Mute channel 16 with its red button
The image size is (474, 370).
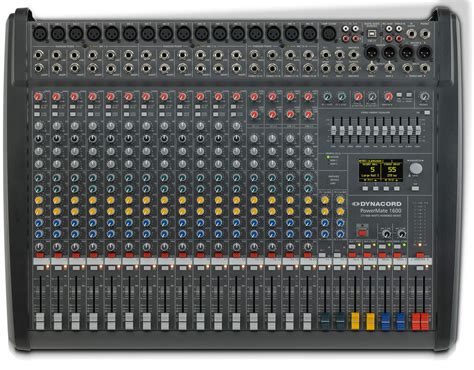click(x=308, y=255)
